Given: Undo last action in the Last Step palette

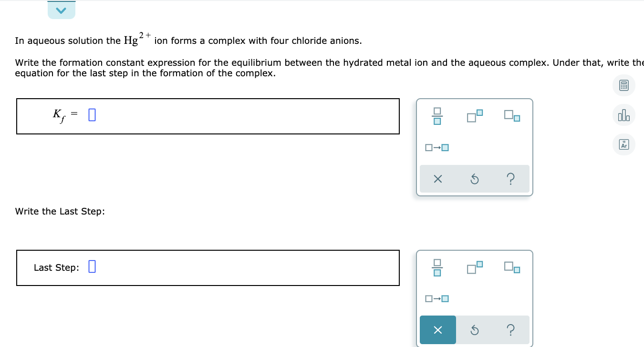Looking at the screenshot, I should 474,329.
